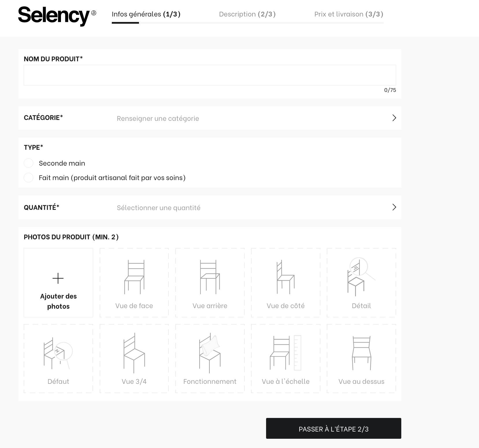The height and width of the screenshot is (448, 479).
Task: Select the Vue arrière chair placeholder
Action: (x=210, y=282)
